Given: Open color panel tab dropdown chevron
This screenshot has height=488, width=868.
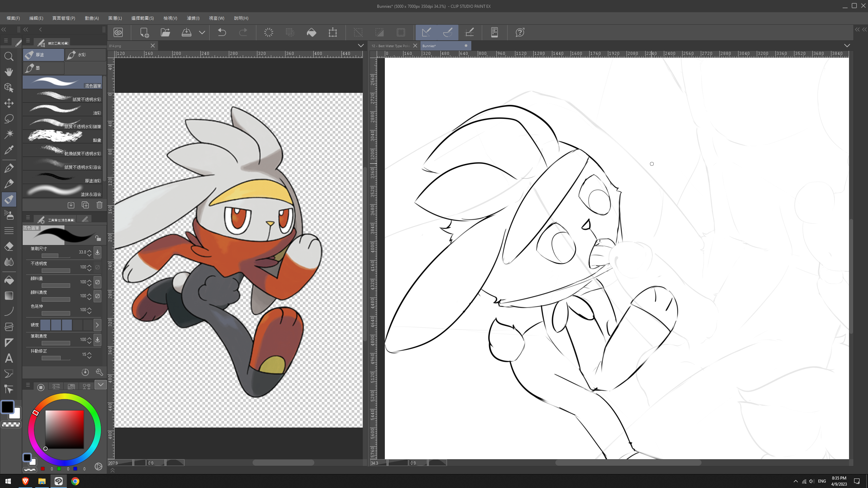Looking at the screenshot, I should (100, 385).
